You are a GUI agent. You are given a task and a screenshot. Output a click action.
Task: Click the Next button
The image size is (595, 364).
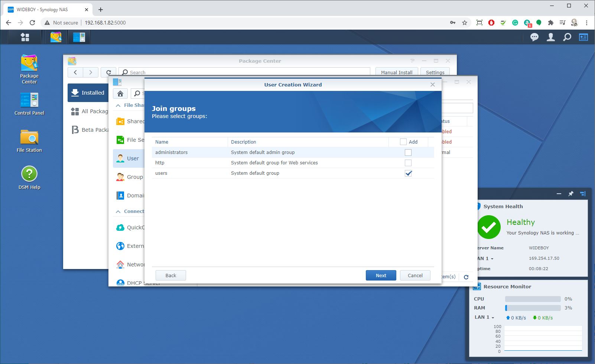tap(381, 275)
